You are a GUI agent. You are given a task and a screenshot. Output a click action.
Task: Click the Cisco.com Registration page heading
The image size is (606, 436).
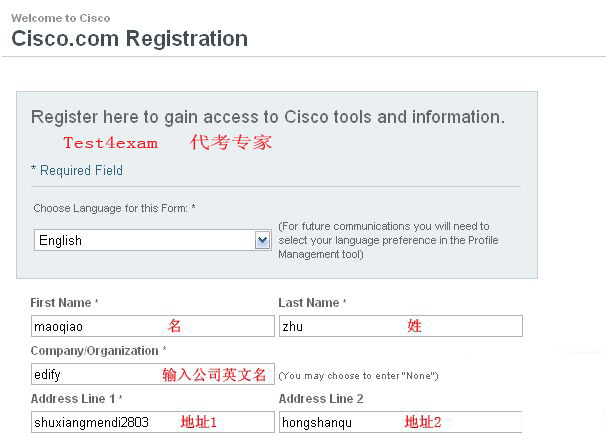coord(130,39)
